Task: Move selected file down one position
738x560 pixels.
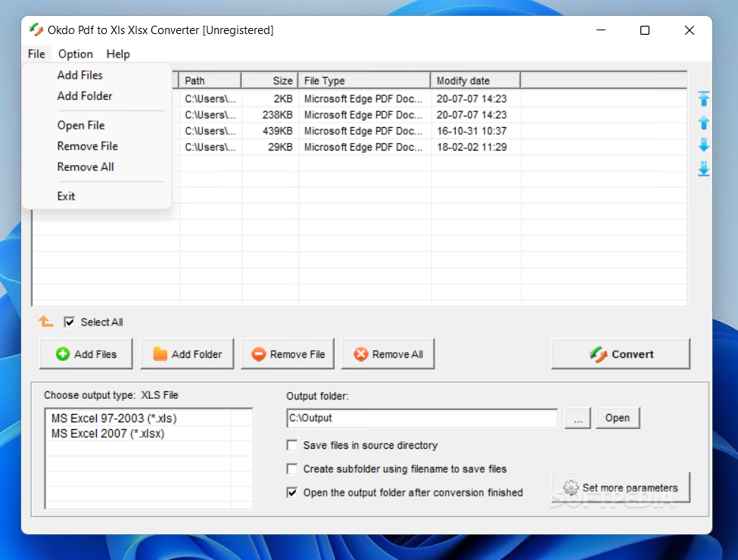Action: click(704, 145)
